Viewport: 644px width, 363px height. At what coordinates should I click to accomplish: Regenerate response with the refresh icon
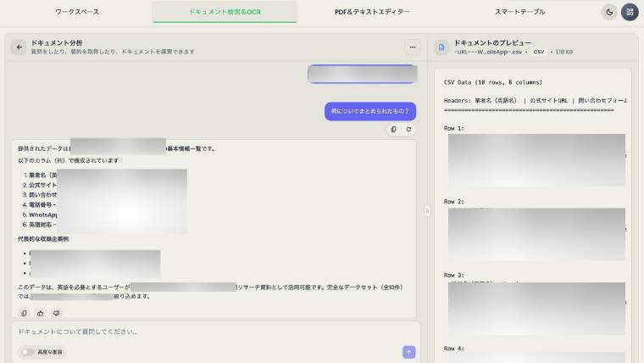408,129
